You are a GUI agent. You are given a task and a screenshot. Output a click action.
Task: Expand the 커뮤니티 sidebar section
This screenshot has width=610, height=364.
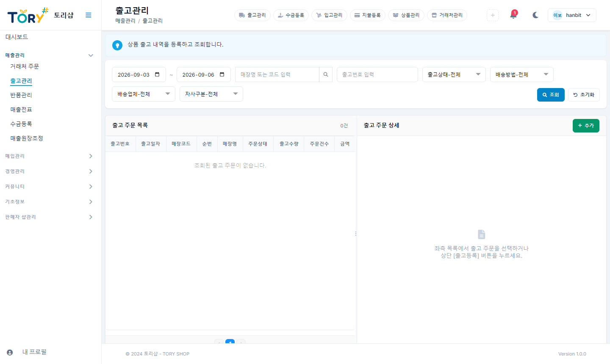[49, 187]
